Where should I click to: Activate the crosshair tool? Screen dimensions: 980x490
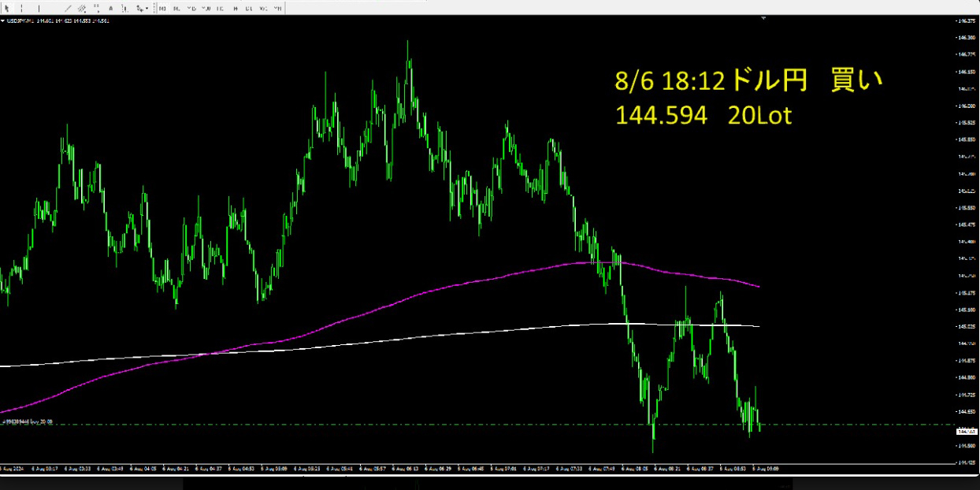click(21, 9)
